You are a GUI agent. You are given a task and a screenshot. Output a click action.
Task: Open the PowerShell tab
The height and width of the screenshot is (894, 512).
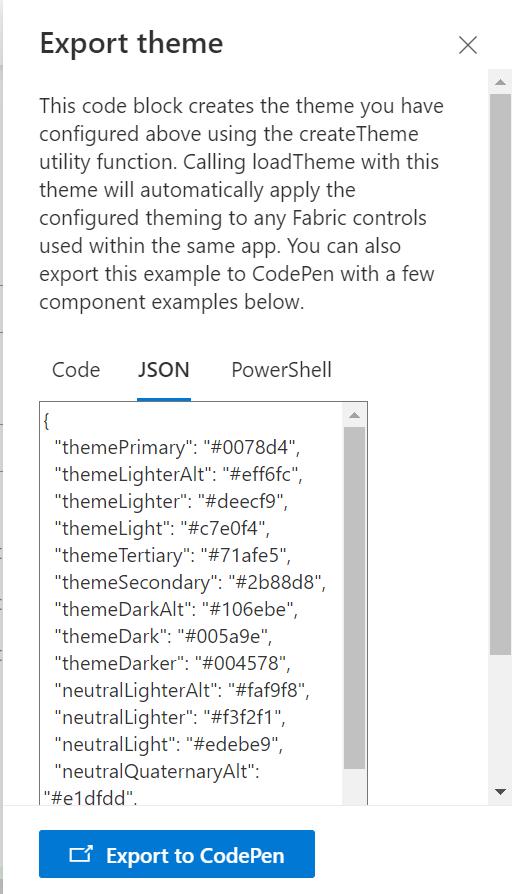tap(281, 370)
